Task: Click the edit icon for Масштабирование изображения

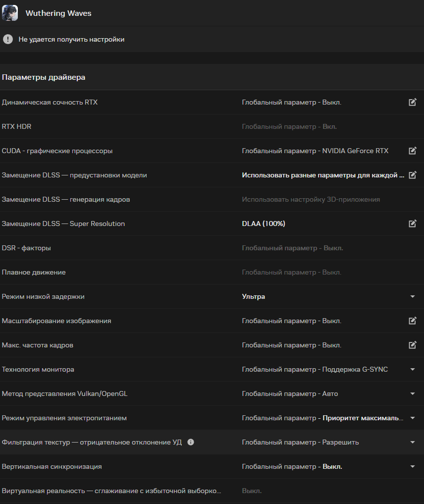Action: pos(413,321)
